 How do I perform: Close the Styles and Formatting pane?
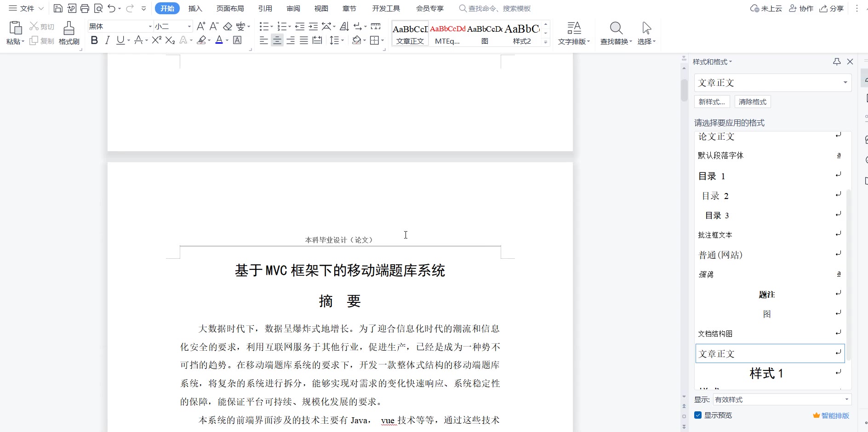[x=850, y=62]
